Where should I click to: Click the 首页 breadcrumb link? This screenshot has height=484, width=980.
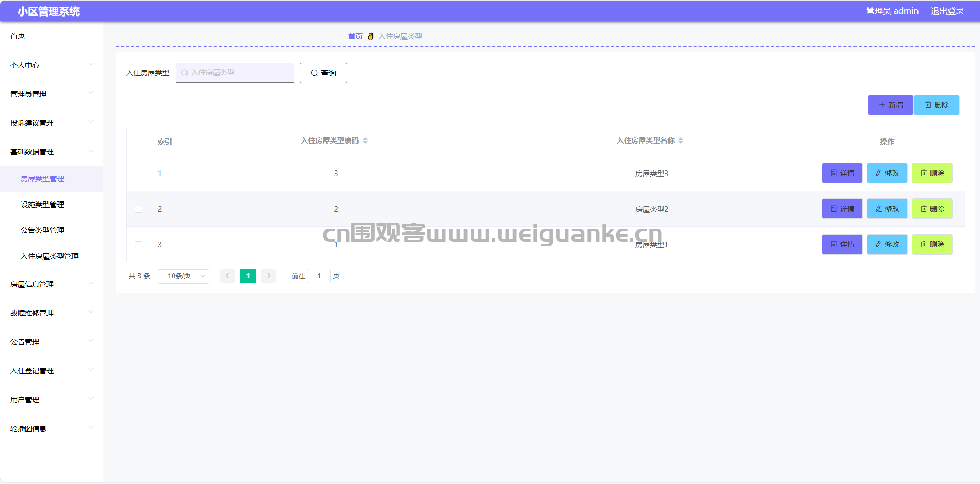(x=355, y=36)
